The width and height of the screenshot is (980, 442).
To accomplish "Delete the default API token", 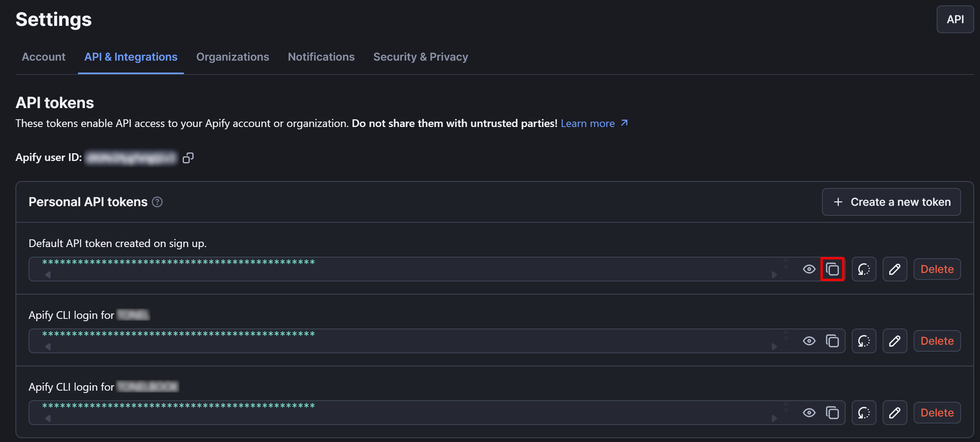I will pos(937,269).
